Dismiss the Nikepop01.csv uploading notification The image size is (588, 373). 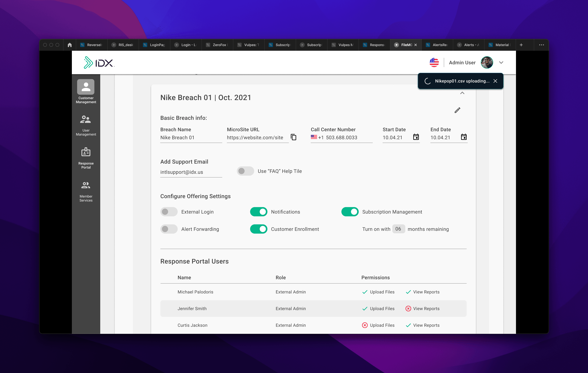[x=495, y=81]
